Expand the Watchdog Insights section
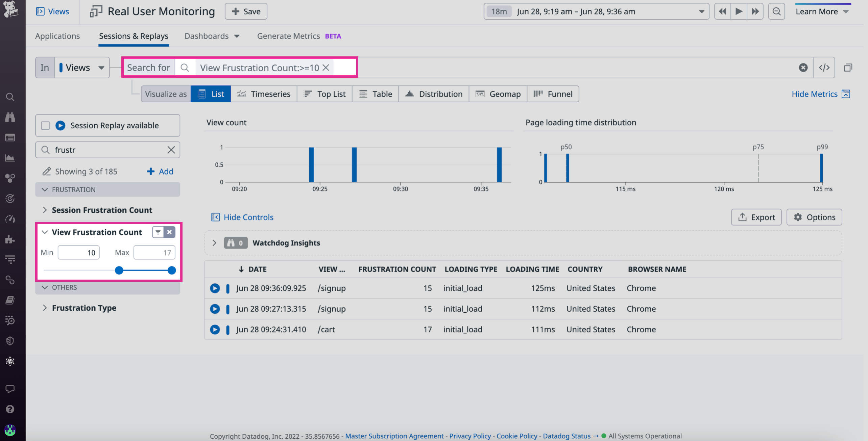Viewport: 868px width, 441px height. [214, 243]
